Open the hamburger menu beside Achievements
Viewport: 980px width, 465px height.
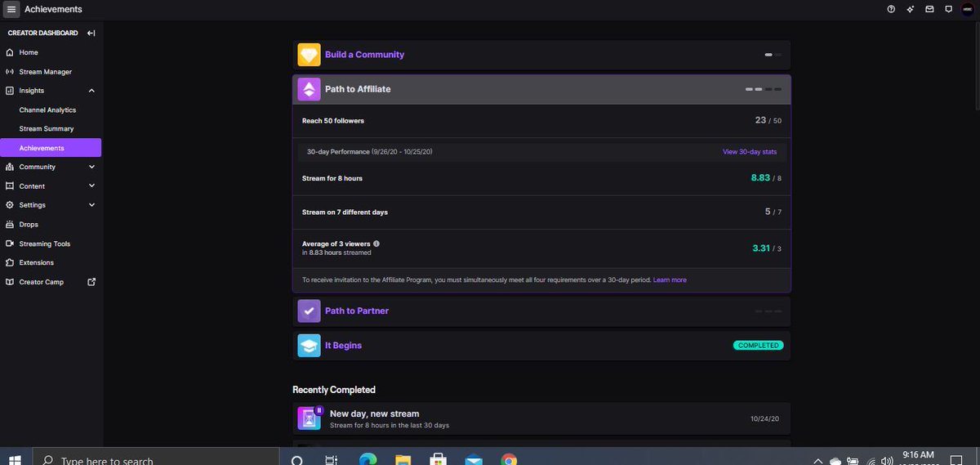pyautogui.click(x=11, y=9)
